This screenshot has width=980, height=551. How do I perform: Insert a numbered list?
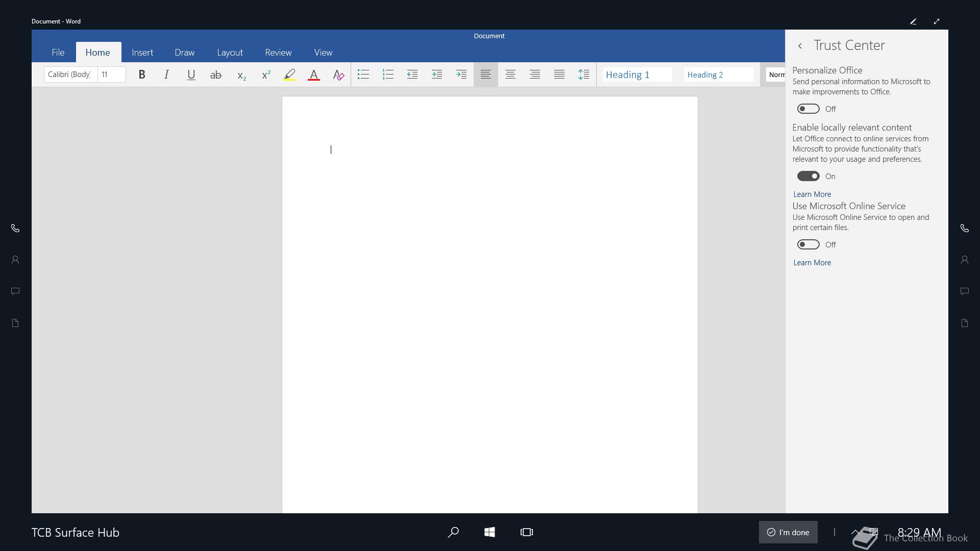click(x=388, y=74)
